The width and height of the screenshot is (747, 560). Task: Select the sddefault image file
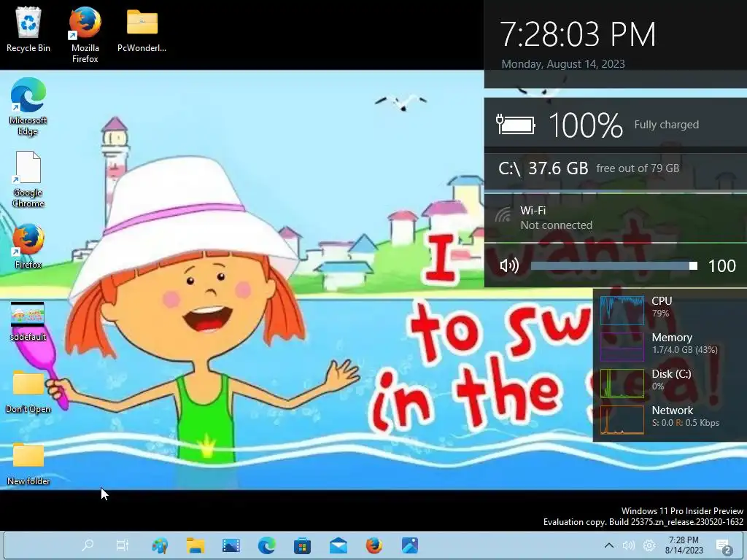(28, 322)
